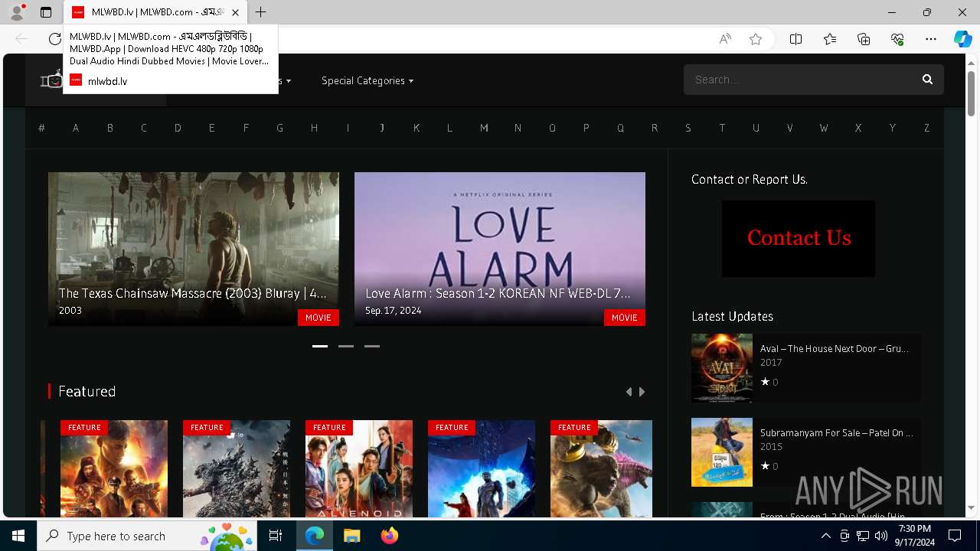The height and width of the screenshot is (551, 980).
Task: Filter by the # symbol
Action: coord(41,128)
